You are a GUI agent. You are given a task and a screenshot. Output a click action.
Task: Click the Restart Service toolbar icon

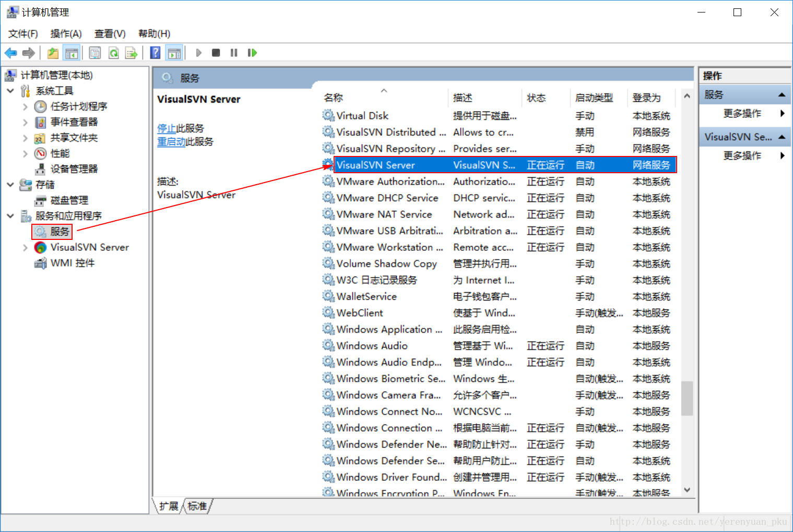tap(252, 53)
